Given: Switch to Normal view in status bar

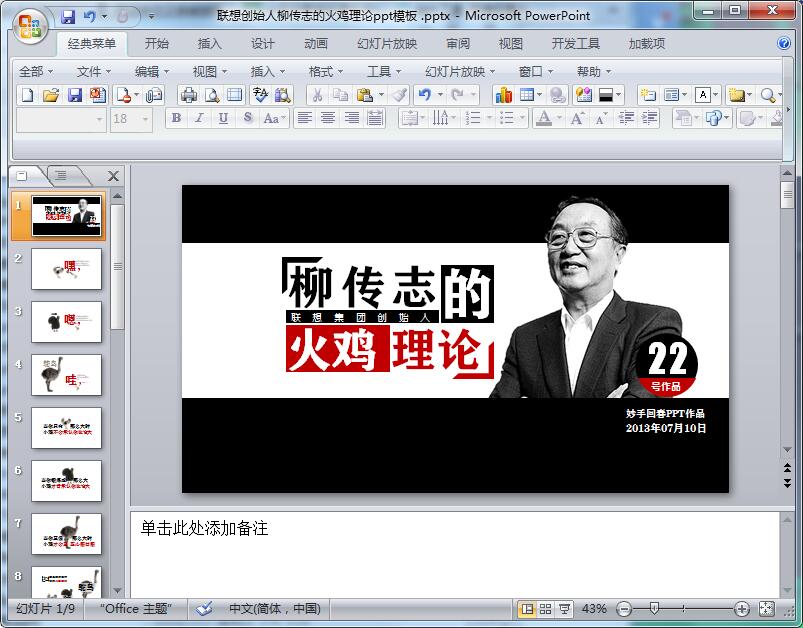Looking at the screenshot, I should pyautogui.click(x=526, y=609).
